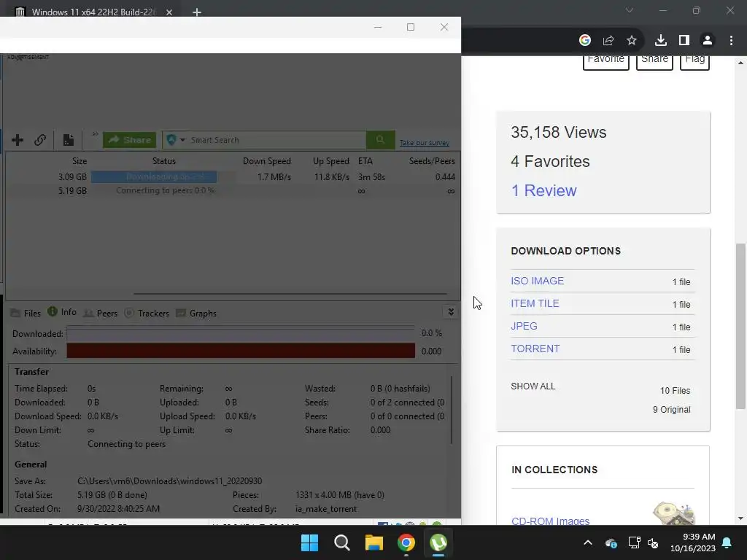Open the TORRENT download option

point(535,349)
